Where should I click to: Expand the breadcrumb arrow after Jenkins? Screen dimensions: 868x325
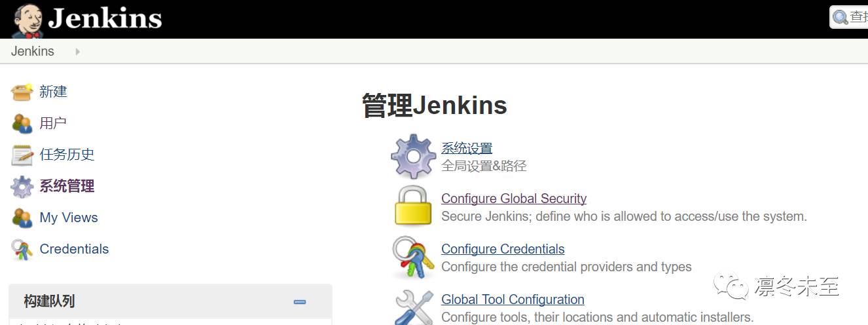(77, 51)
